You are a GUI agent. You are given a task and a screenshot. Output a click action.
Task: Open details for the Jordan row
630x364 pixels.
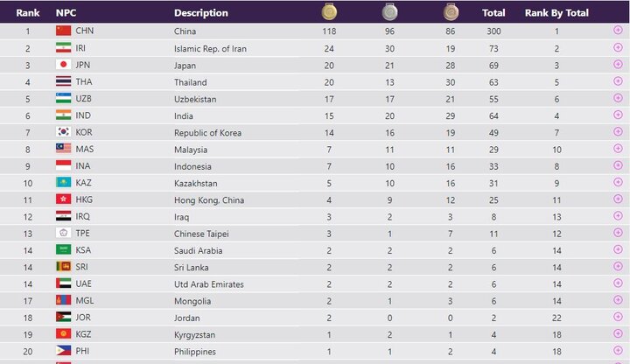618,318
